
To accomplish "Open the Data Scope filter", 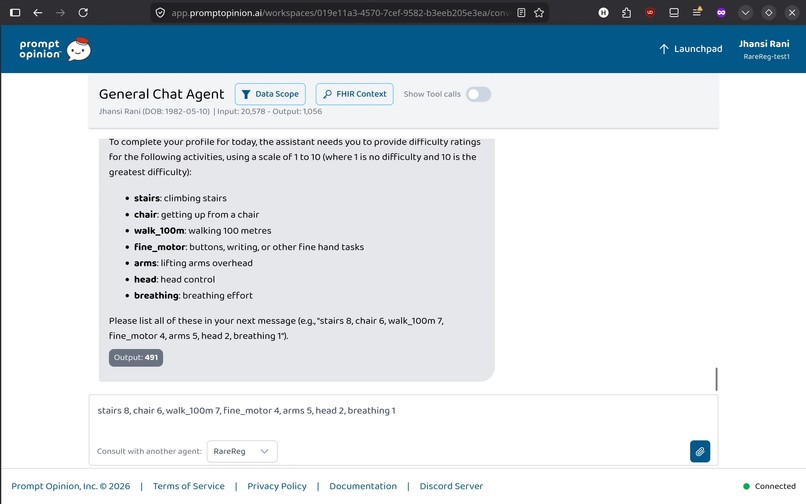I will 270,94.
